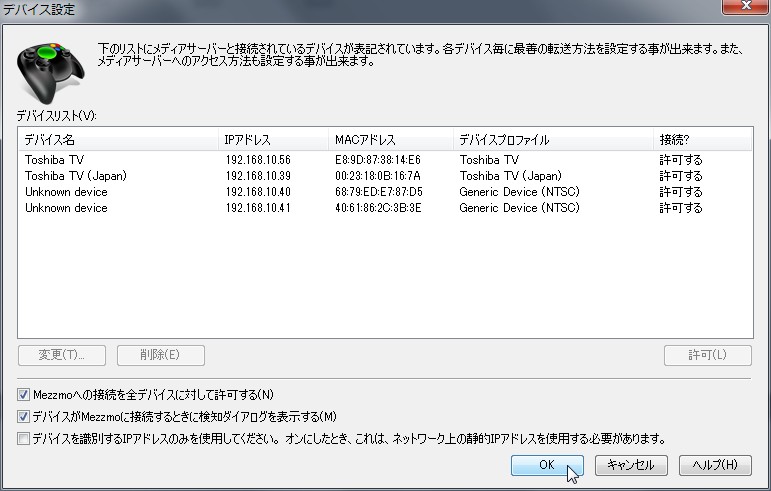Screen dimensions: 771x491
Task: Click 許可する status for 192.168.10.41 row
Action: pyautogui.click(x=681, y=208)
